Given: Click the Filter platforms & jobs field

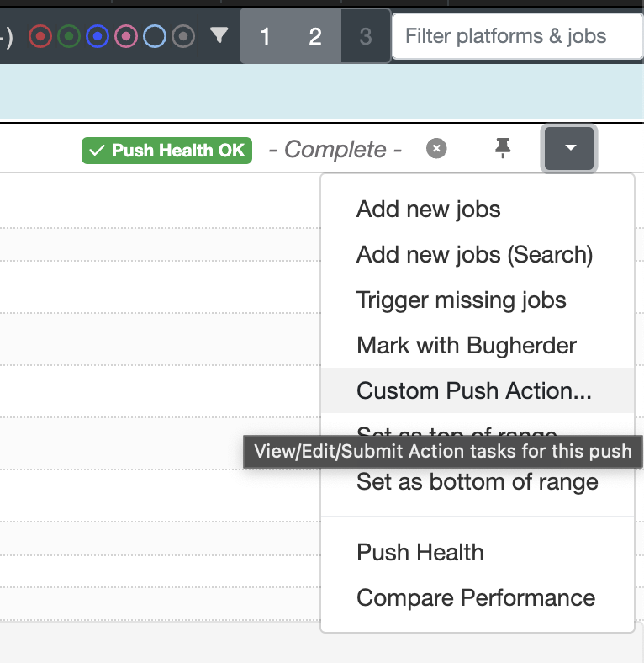Looking at the screenshot, I should point(517,36).
